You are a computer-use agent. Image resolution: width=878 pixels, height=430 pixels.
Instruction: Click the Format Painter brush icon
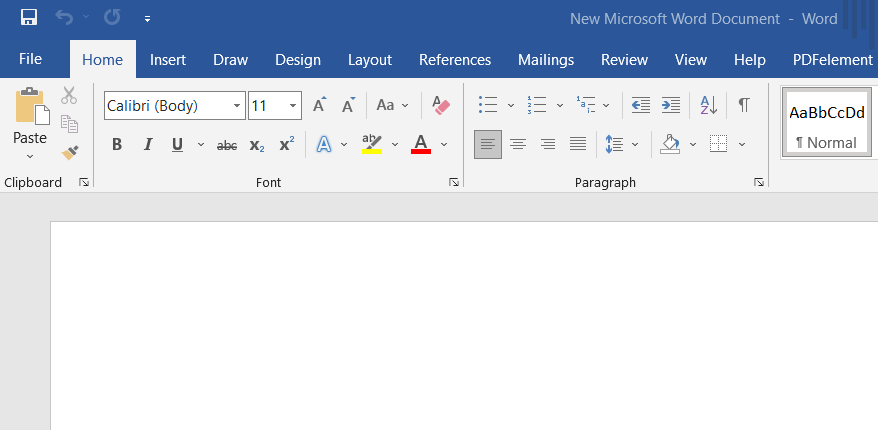click(69, 153)
